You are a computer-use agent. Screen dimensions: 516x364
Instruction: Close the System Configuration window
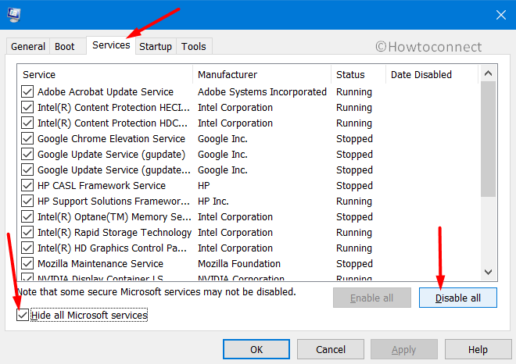[501, 15]
